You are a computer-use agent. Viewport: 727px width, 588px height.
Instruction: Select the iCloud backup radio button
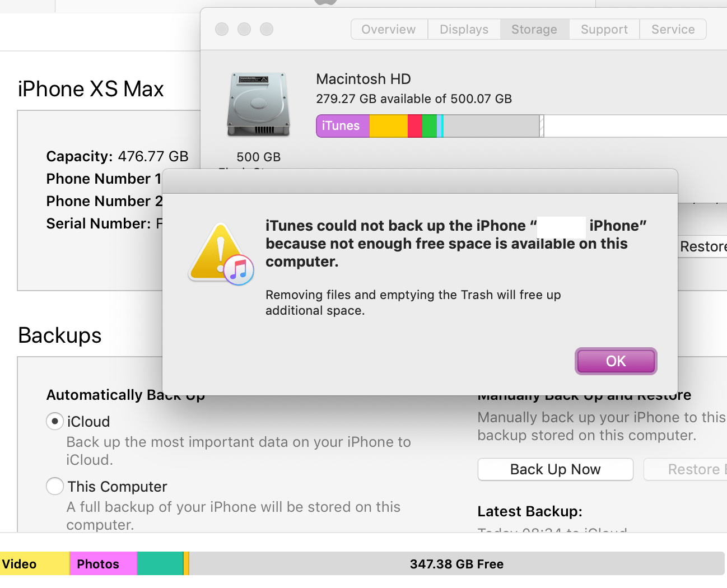54,421
